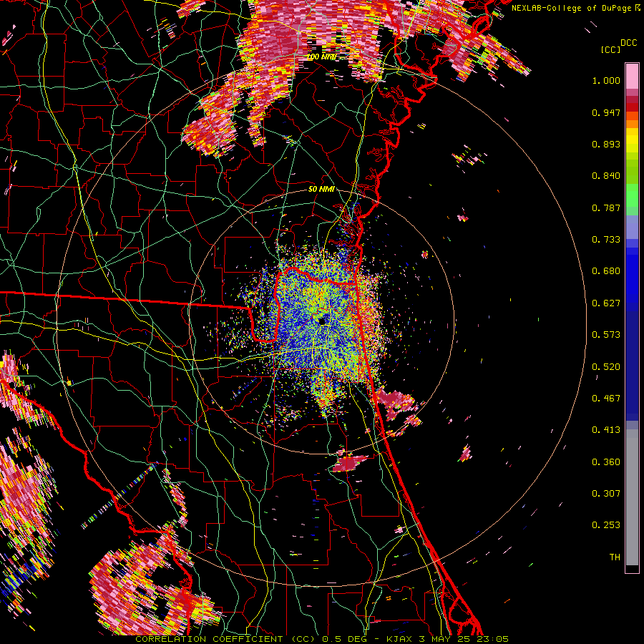Image resolution: width=644 pixels, height=644 pixels.
Task: Select the pink top segment of color bar
Action: pos(632,77)
